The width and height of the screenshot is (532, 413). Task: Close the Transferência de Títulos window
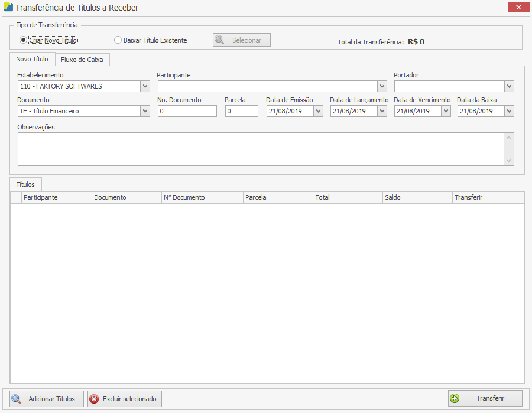point(518,7)
